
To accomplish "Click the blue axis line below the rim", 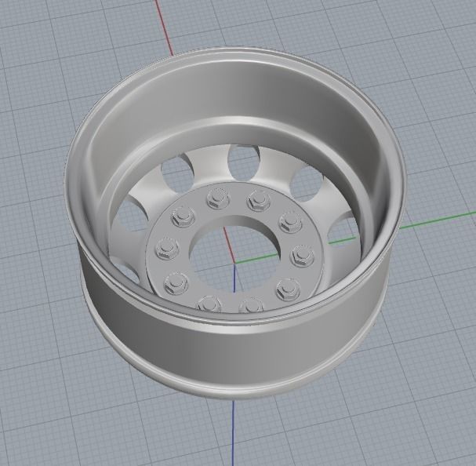I will 234,433.
